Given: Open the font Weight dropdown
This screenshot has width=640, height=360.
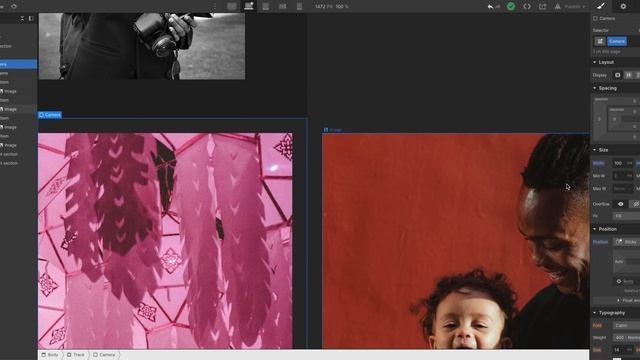Looking at the screenshot, I should [x=626, y=338].
